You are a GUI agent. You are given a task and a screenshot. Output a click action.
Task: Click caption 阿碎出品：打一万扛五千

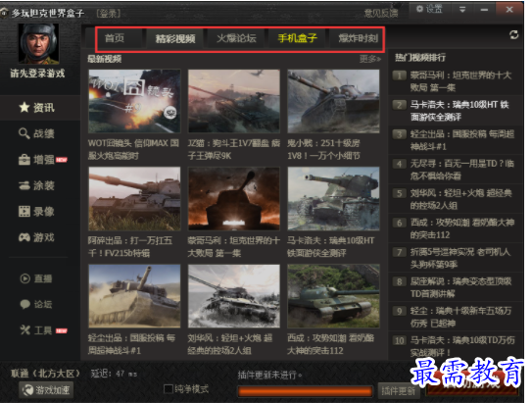[x=130, y=247]
